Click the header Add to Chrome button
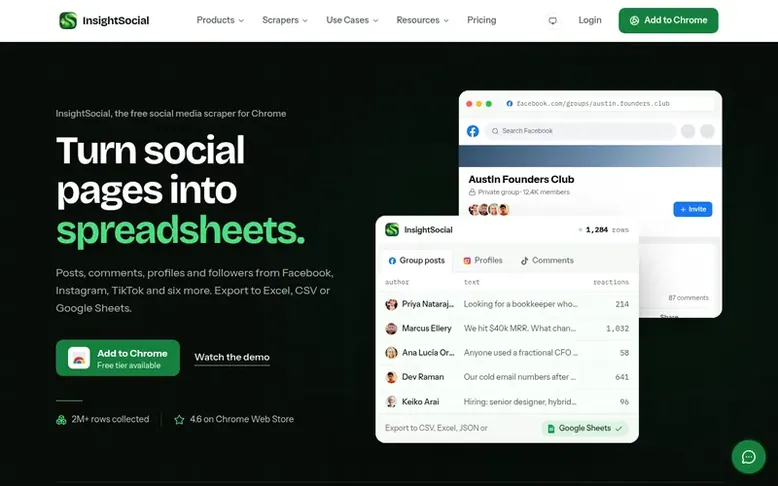 (668, 20)
